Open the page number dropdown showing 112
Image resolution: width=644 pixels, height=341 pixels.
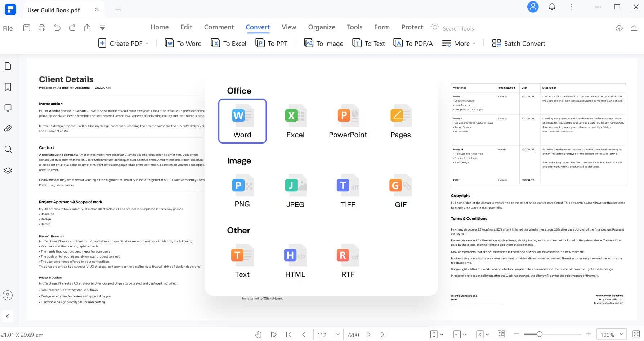point(328,335)
